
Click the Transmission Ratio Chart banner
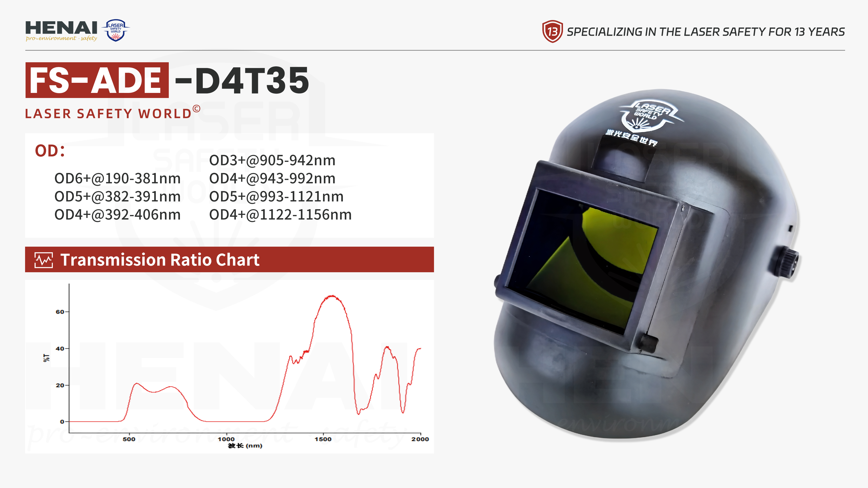pos(229,259)
